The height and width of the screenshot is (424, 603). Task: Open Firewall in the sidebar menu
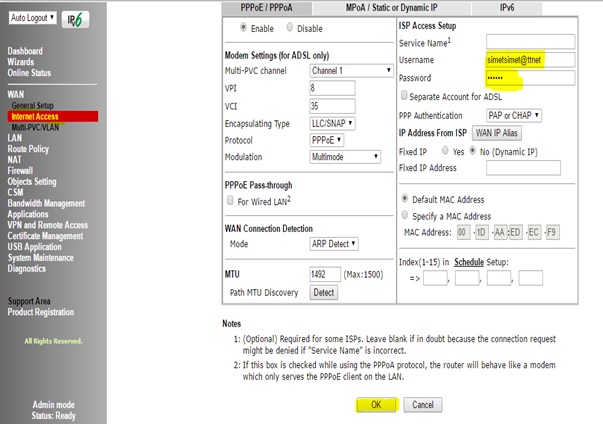click(x=20, y=171)
